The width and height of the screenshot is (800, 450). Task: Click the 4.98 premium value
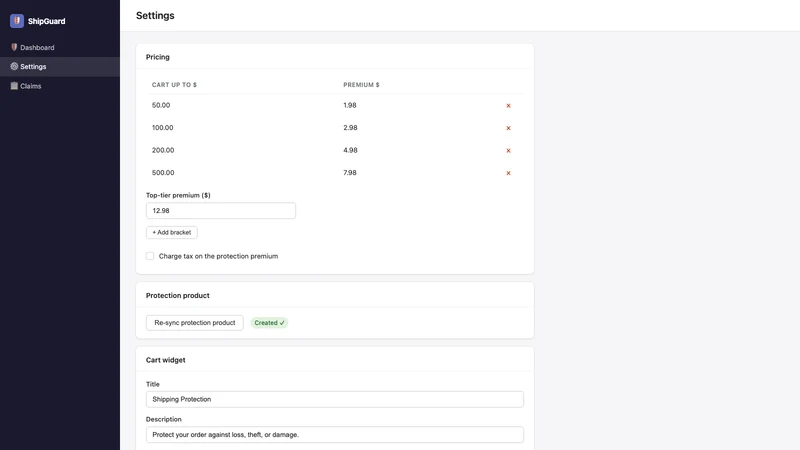(x=351, y=150)
